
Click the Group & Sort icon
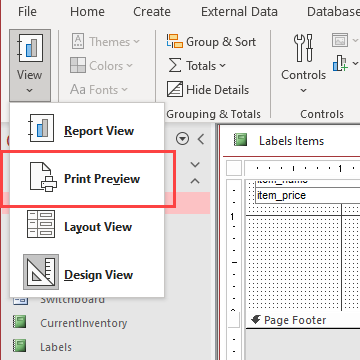click(175, 41)
